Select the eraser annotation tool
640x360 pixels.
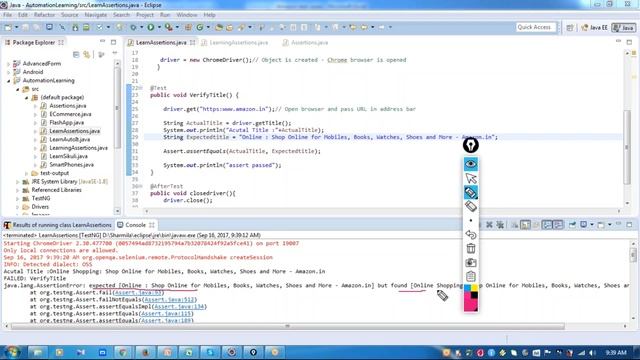coord(471,207)
